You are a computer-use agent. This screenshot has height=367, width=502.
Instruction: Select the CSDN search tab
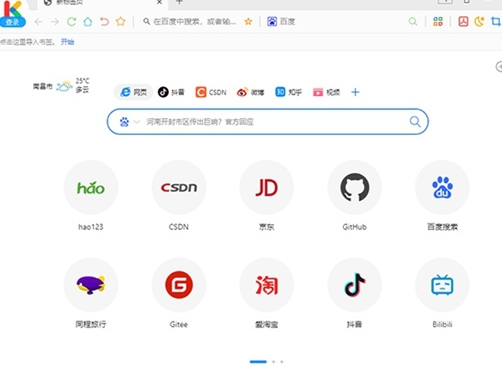click(211, 92)
